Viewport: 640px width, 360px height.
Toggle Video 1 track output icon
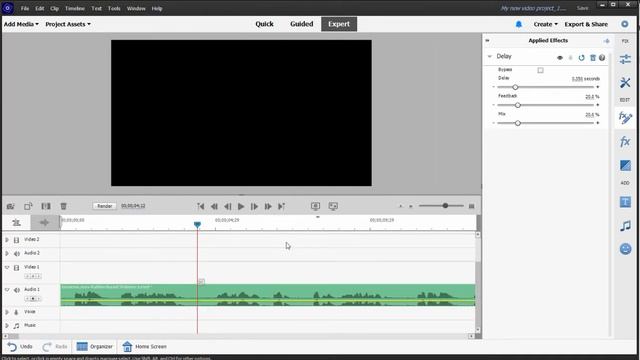coord(16,268)
